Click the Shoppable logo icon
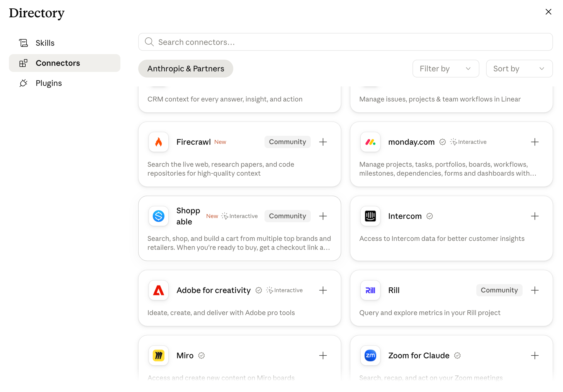 (x=159, y=216)
